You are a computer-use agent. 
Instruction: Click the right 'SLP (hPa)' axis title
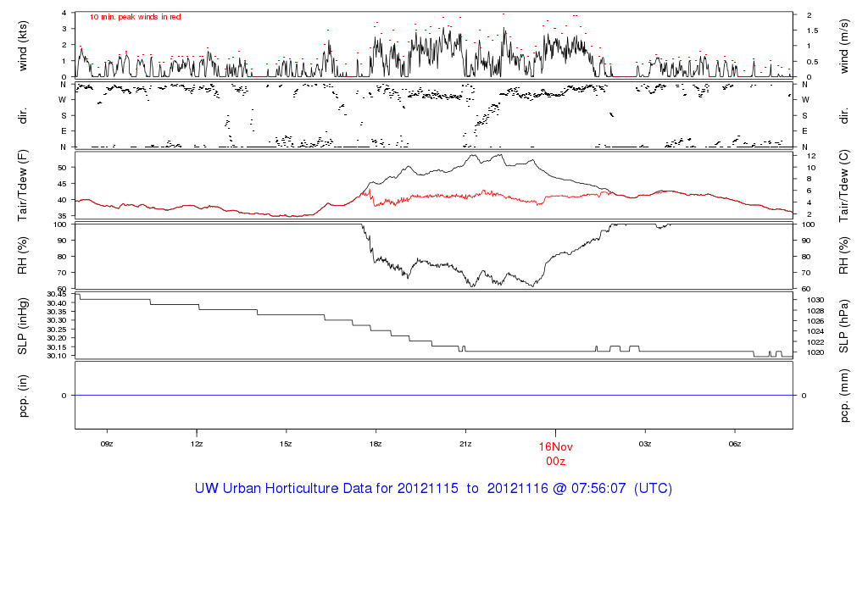click(x=843, y=326)
